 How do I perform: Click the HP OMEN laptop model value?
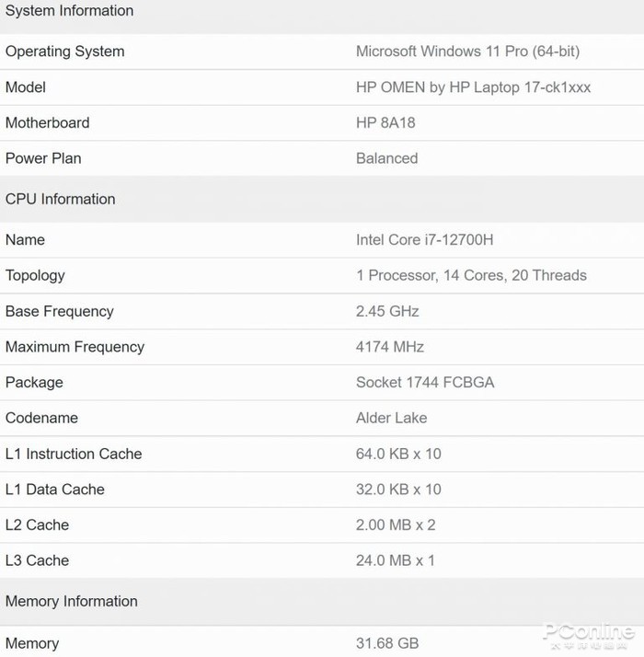pyautogui.click(x=473, y=87)
